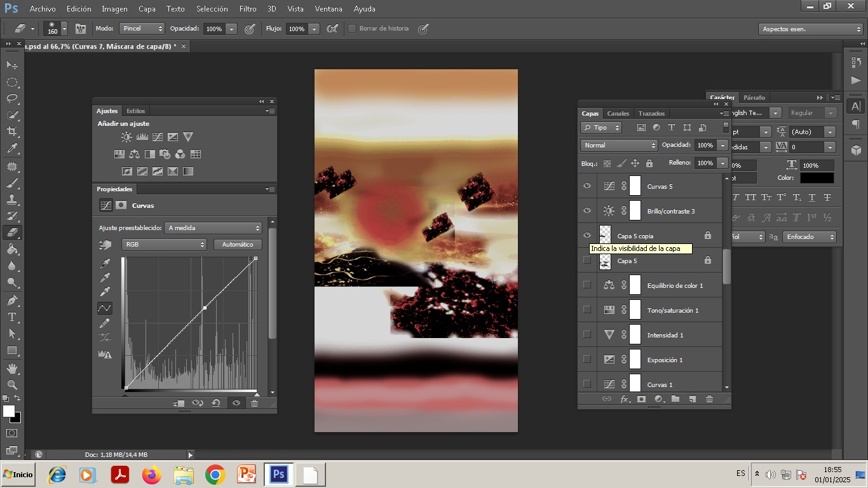868x488 pixels.
Task: Enable the Borrar de historia checkbox
Action: (x=352, y=29)
